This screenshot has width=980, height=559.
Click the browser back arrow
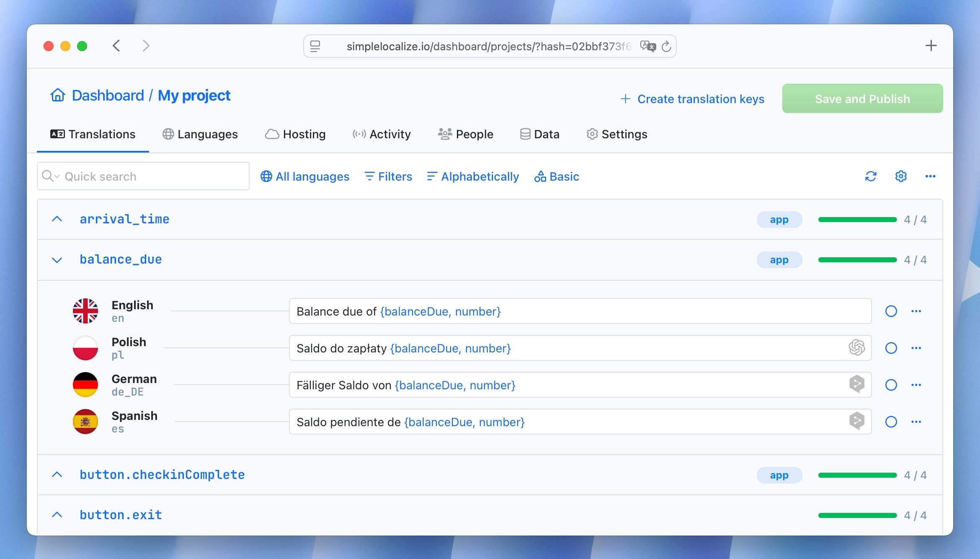(x=116, y=46)
